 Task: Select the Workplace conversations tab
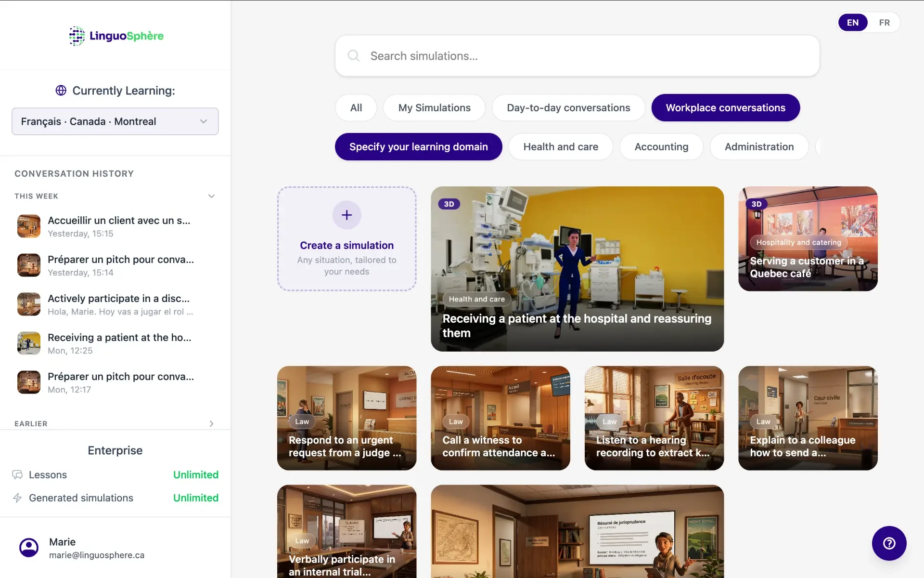pos(726,108)
